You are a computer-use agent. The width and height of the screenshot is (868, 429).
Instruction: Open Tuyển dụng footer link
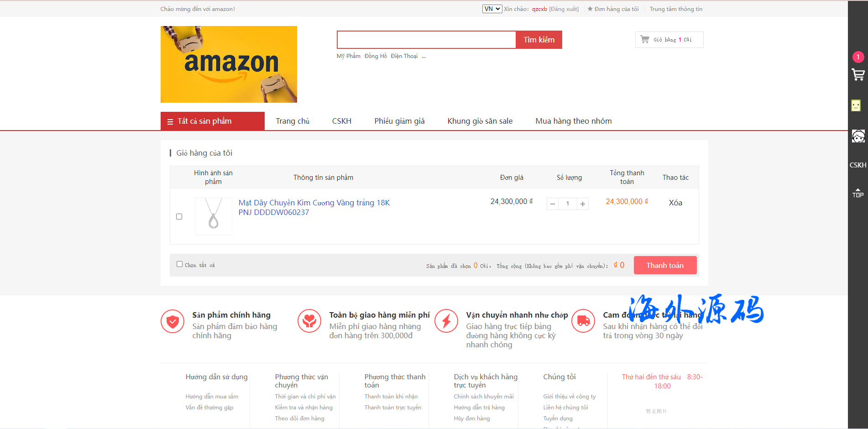pos(558,419)
